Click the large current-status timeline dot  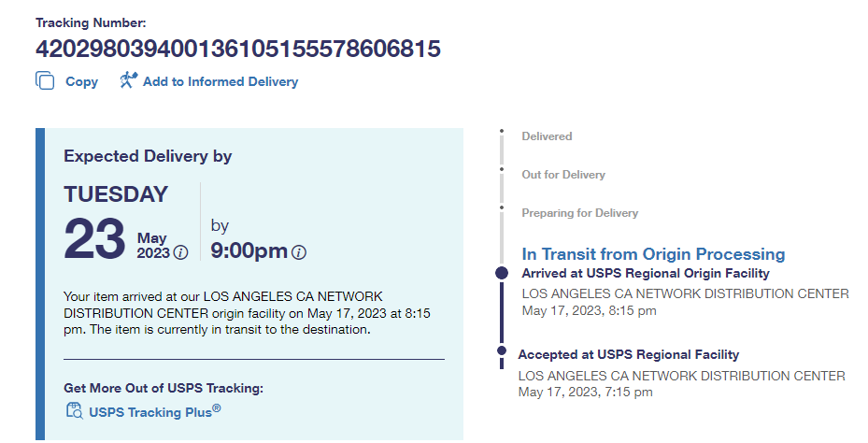[x=502, y=273]
